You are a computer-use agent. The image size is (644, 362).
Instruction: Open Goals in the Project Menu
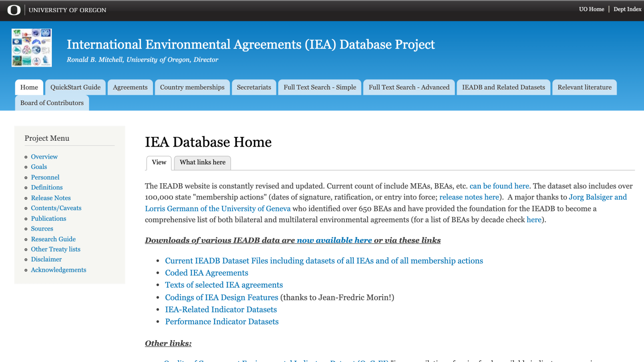[39, 167]
